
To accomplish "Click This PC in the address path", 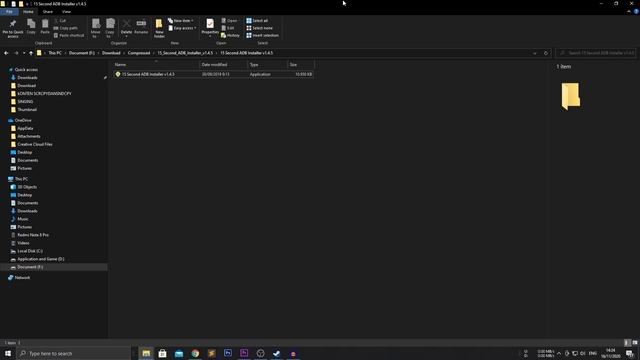I will (55, 53).
